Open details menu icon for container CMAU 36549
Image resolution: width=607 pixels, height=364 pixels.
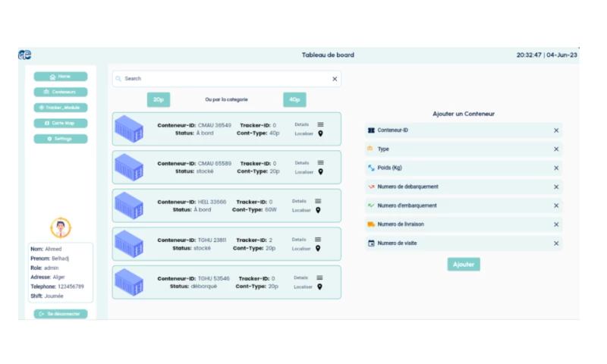click(320, 124)
